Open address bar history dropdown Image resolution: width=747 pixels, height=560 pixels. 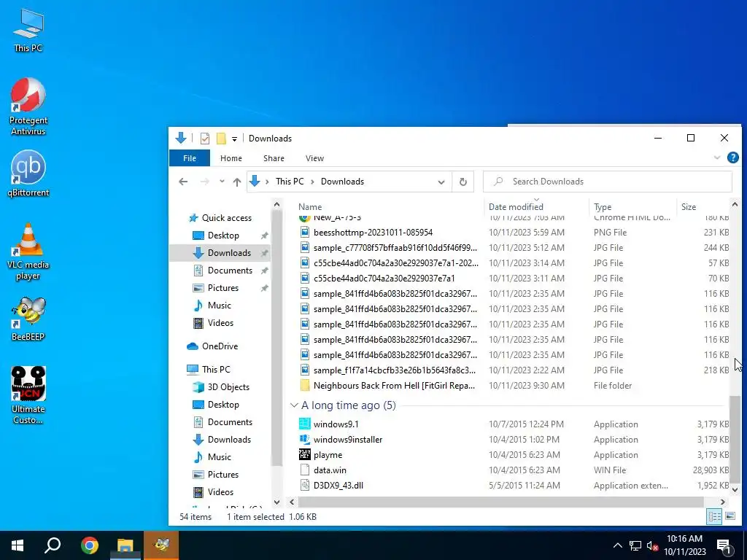441,182
